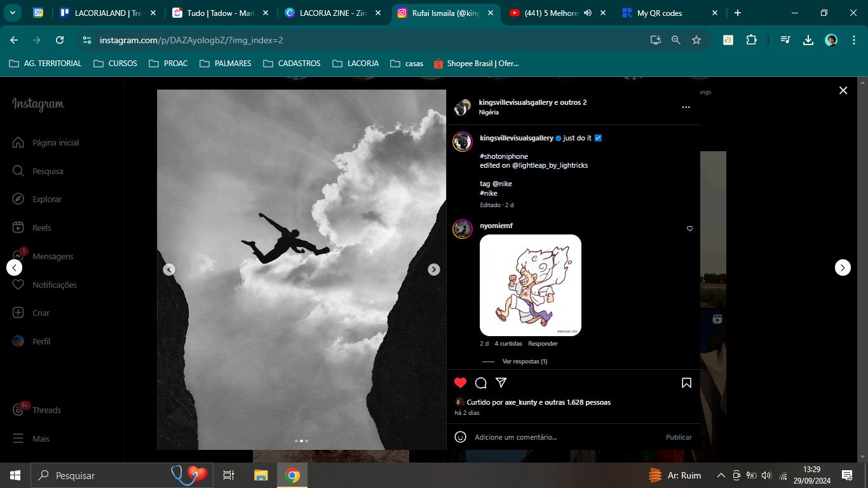Viewport: 868px width, 488px height.
Task: Click Criar to create a new post
Action: [x=31, y=313]
